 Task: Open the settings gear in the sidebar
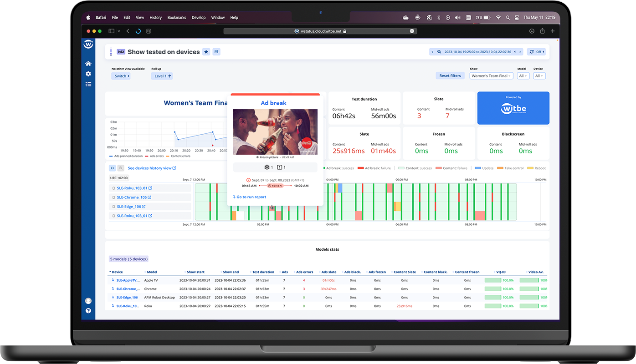pyautogui.click(x=88, y=74)
